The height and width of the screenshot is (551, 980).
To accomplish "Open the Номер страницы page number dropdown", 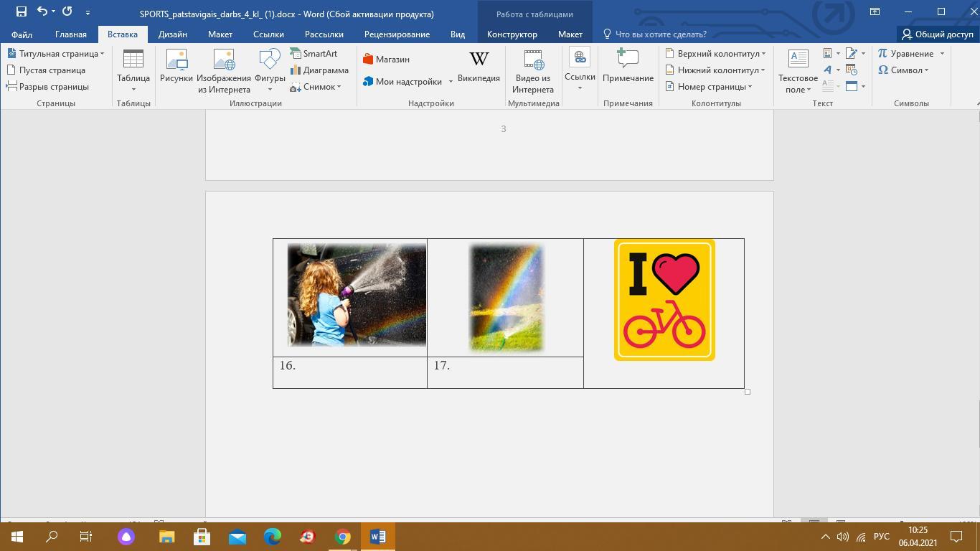I will pos(709,87).
